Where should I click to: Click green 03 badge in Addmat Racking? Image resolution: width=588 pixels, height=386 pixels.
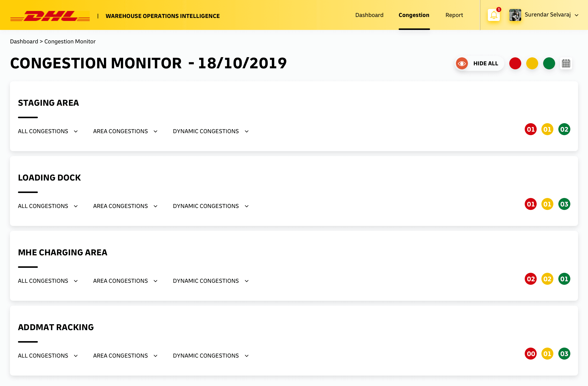click(564, 354)
